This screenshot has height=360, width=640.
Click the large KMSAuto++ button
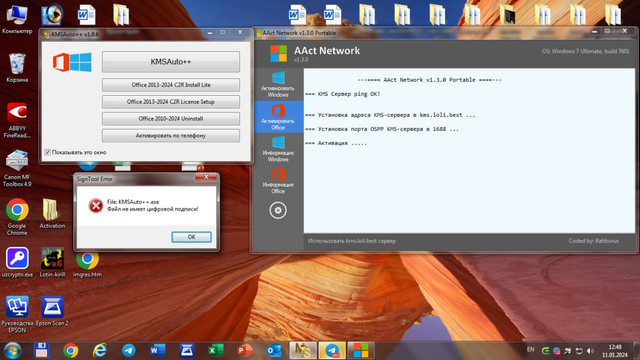click(x=171, y=62)
